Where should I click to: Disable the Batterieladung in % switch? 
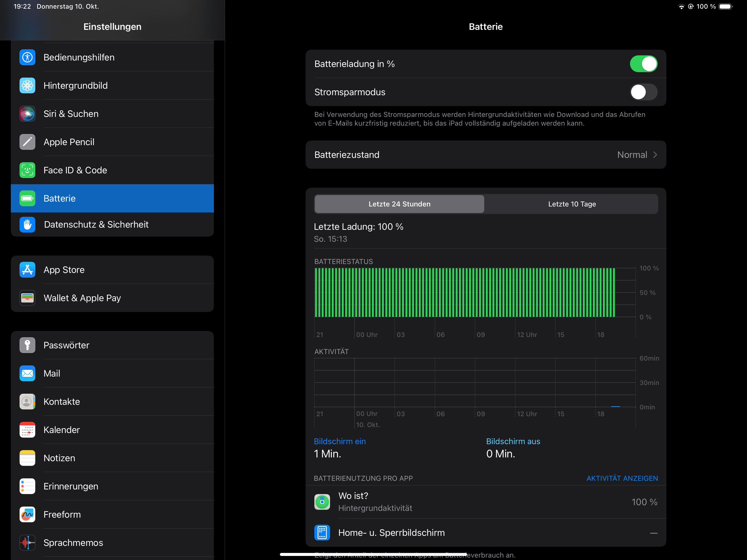(x=643, y=64)
